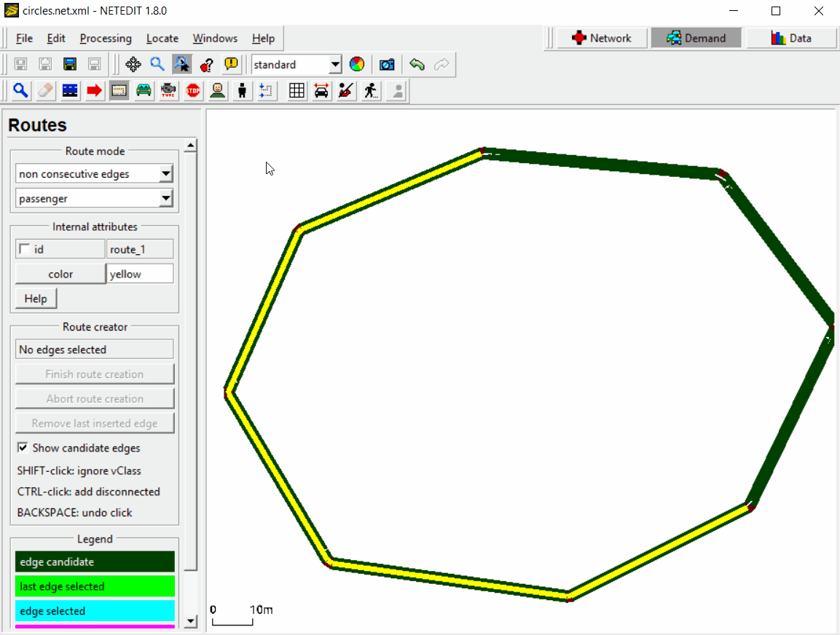This screenshot has height=635, width=840.
Task: Select the inspect mode magnifier tool
Action: tap(20, 90)
